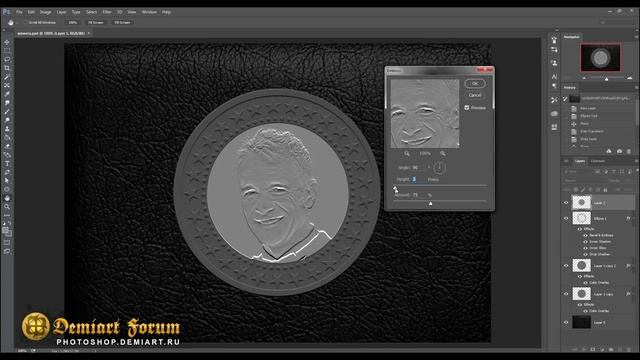Image resolution: width=640 pixels, height=360 pixels.
Task: Open the Window menu
Action: tap(149, 12)
